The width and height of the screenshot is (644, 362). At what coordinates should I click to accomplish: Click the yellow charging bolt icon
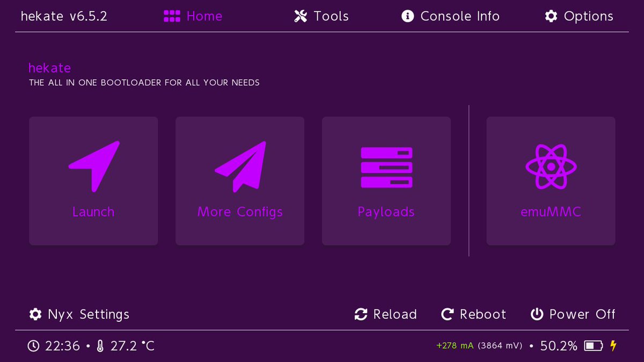click(x=613, y=346)
